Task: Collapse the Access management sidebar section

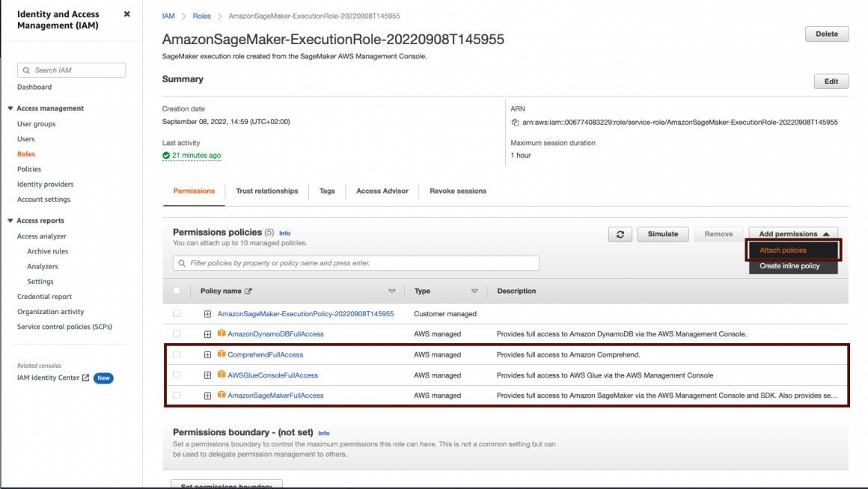Action: pos(10,108)
